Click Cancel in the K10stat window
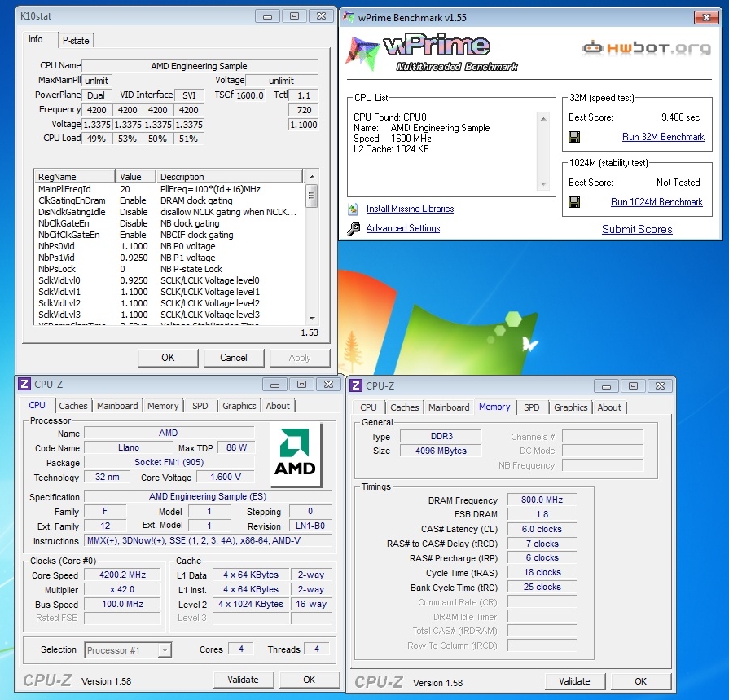 tap(234, 358)
